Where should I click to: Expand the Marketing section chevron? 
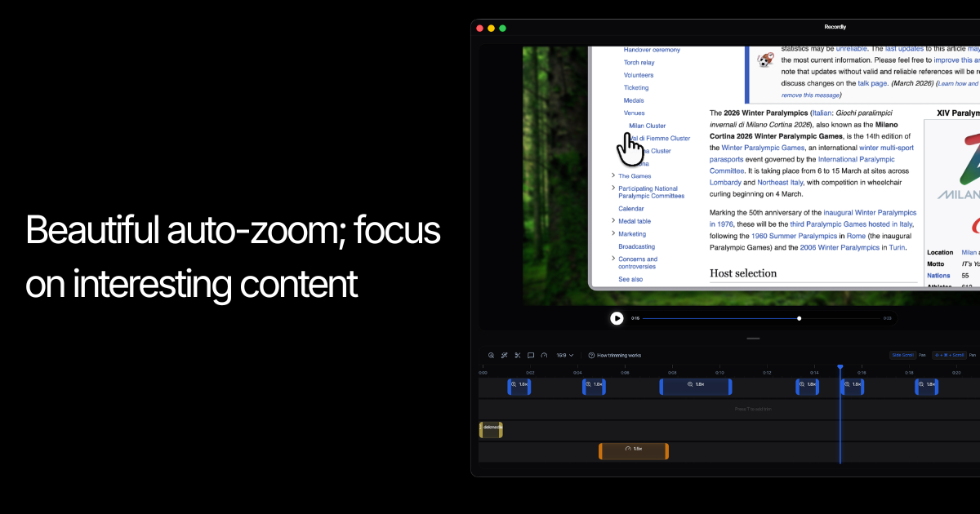point(613,234)
